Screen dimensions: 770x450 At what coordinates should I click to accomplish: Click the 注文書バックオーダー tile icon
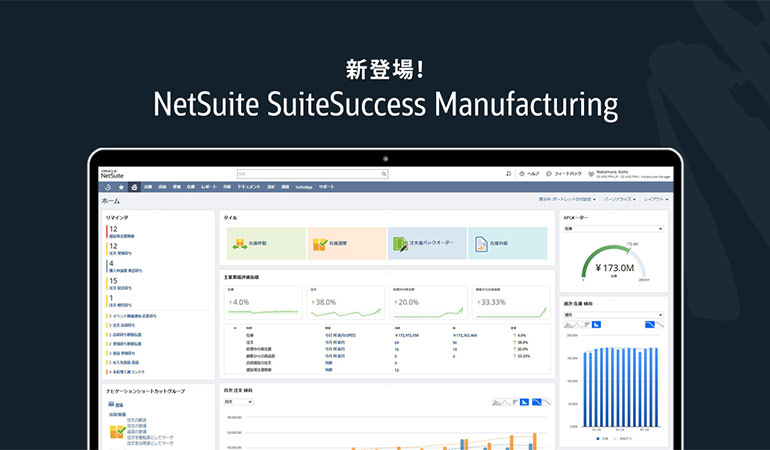point(400,244)
